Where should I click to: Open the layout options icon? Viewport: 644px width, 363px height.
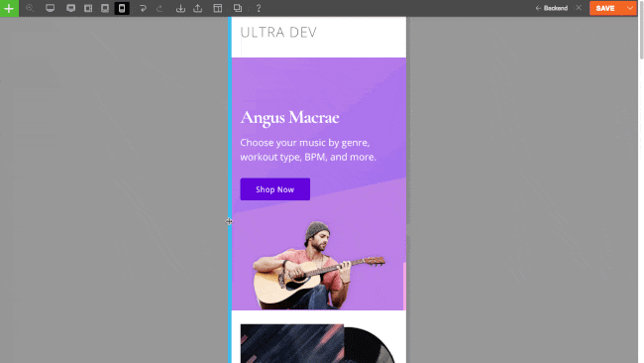point(218,8)
